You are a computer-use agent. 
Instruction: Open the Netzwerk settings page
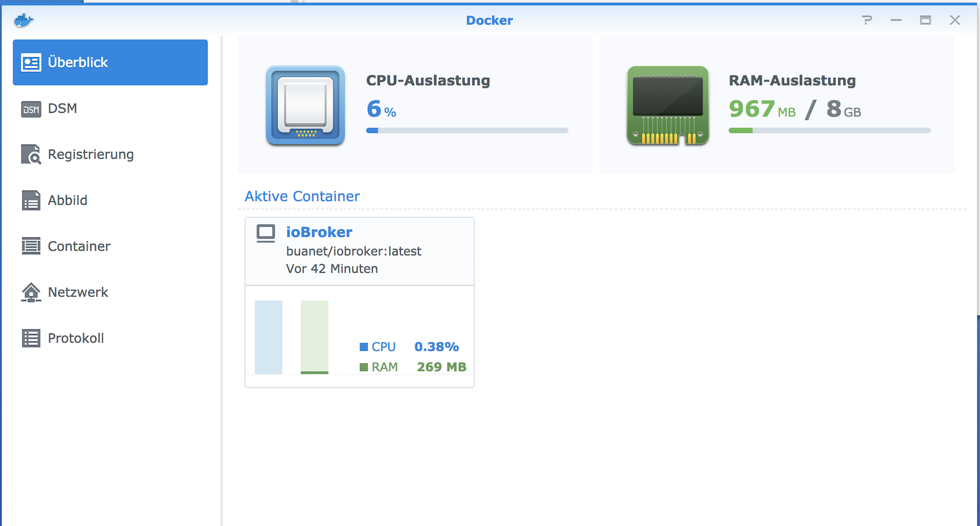(110, 292)
